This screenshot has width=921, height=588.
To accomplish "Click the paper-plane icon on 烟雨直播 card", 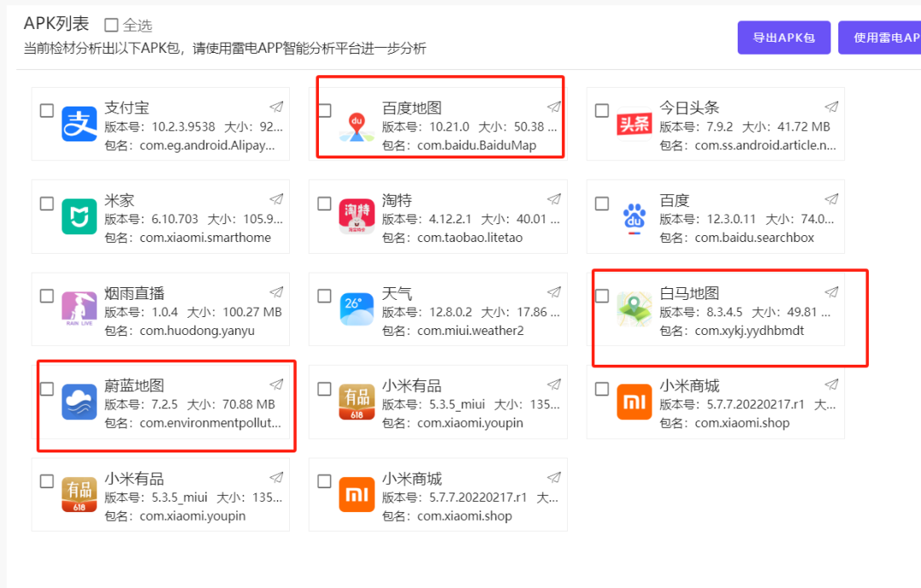I will click(276, 291).
